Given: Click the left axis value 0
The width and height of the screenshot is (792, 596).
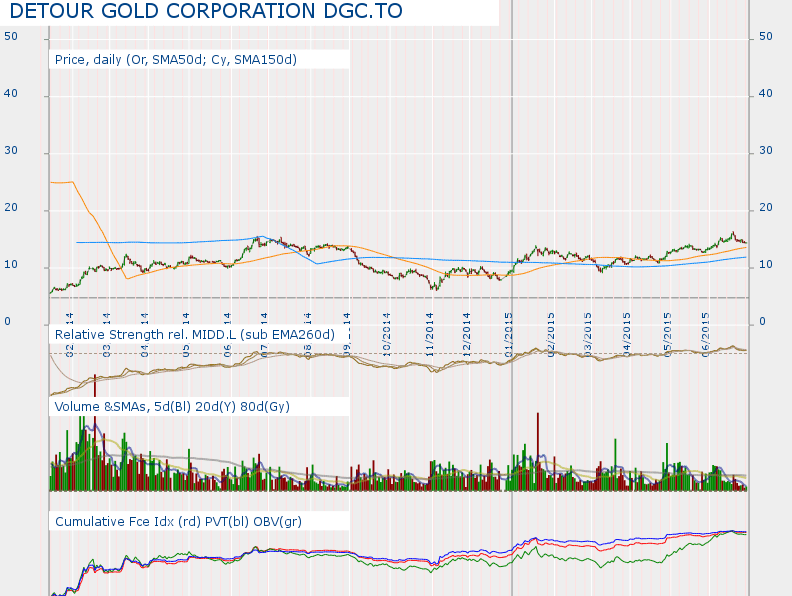Looking at the screenshot, I should (x=7, y=322).
